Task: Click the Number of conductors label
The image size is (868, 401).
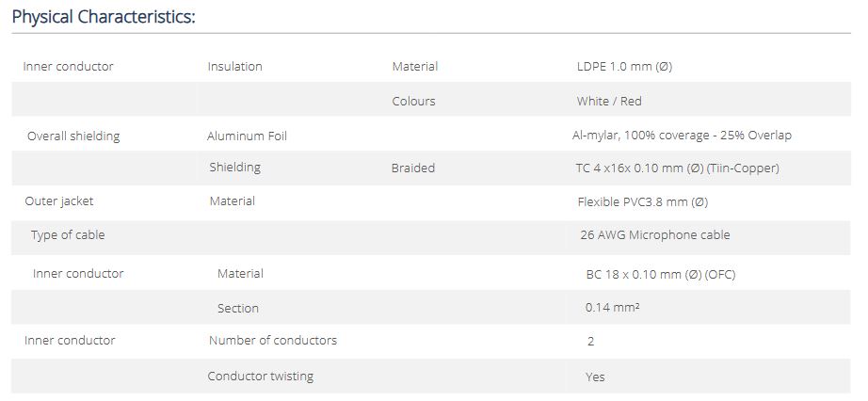Action: 273,341
